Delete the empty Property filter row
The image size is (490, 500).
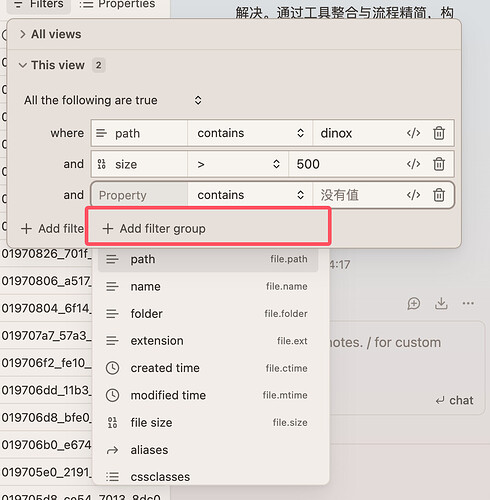pyautogui.click(x=439, y=195)
